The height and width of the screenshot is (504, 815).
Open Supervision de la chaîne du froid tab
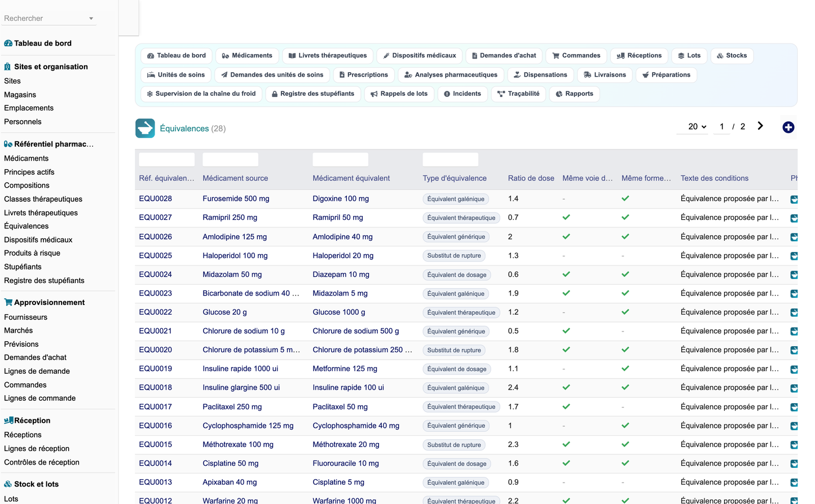coord(201,94)
